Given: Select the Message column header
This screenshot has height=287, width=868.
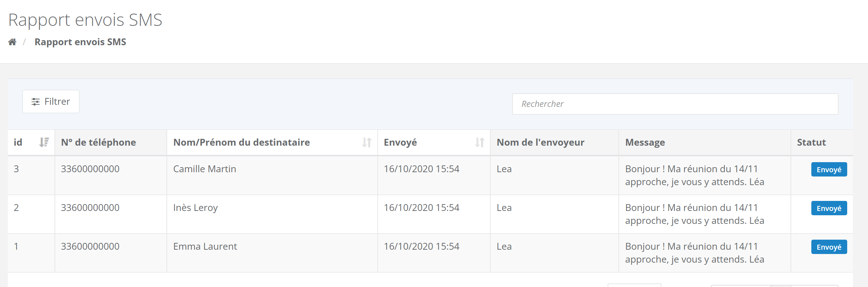Looking at the screenshot, I should click(x=705, y=142).
